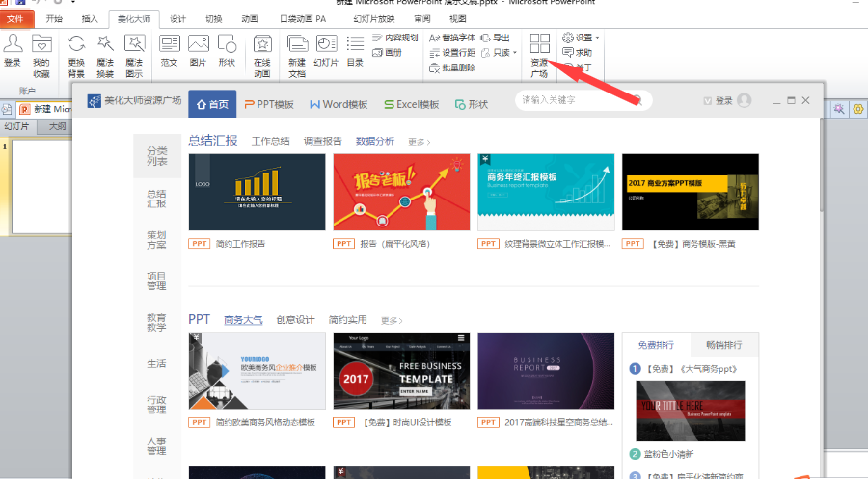
Task: Click 简约实用 filter link
Action: click(x=347, y=320)
